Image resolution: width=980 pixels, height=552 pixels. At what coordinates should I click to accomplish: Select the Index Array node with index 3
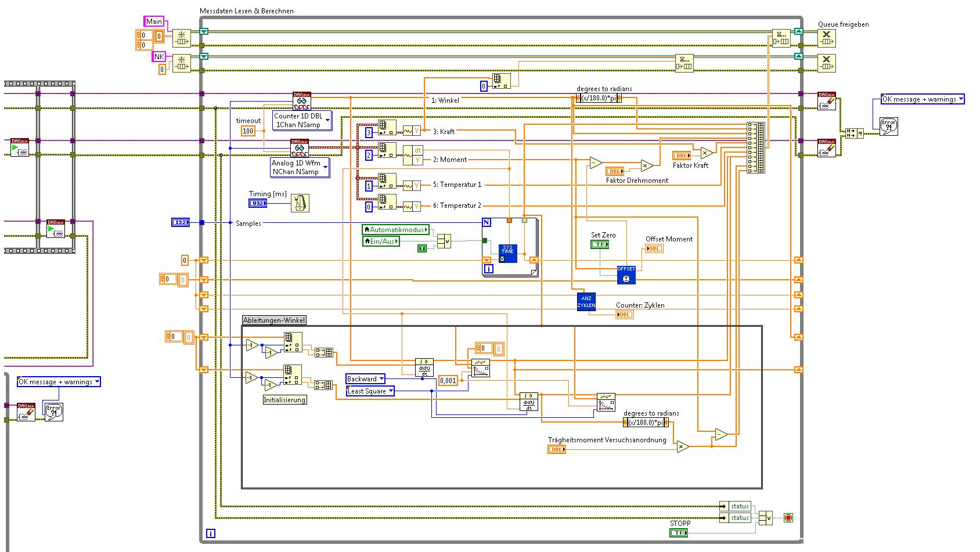coord(387,129)
